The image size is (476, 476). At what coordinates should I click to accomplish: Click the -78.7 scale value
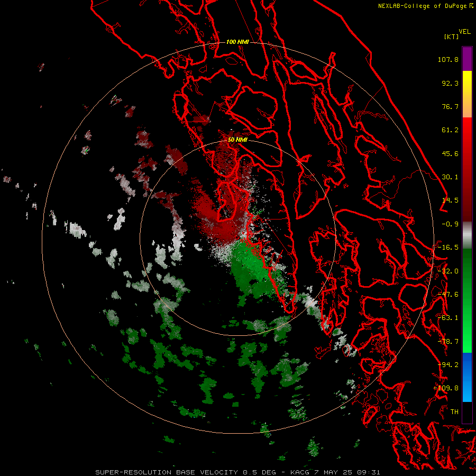point(448,342)
